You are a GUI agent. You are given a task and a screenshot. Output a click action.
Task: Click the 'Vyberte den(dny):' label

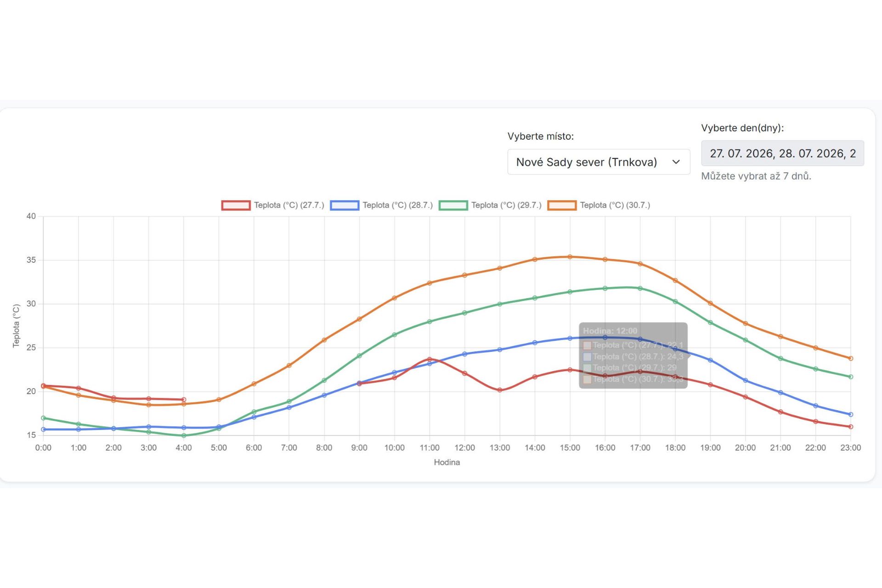[x=742, y=128]
